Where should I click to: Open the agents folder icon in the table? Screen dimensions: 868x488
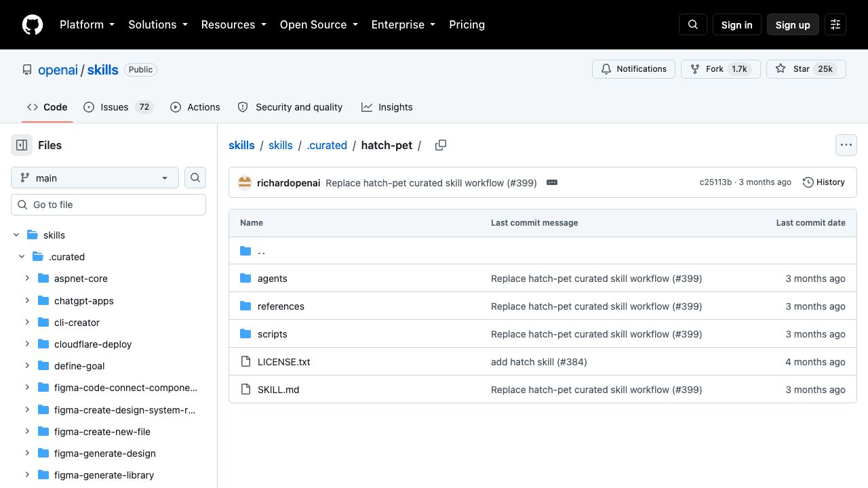245,279
